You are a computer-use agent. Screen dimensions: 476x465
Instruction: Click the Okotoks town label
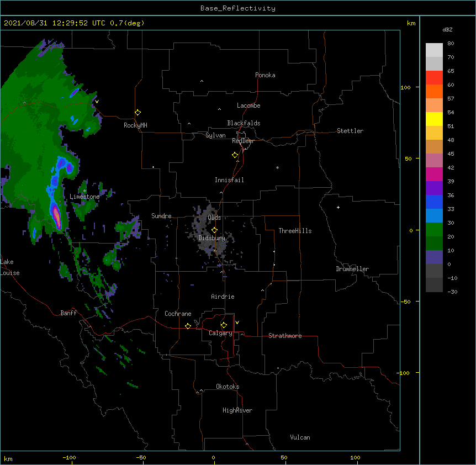coord(228,387)
